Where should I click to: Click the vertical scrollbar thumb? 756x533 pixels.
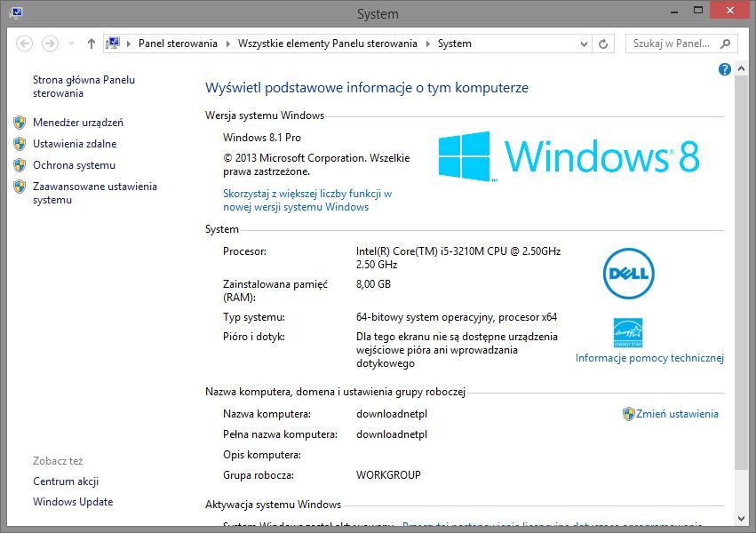tap(741, 273)
